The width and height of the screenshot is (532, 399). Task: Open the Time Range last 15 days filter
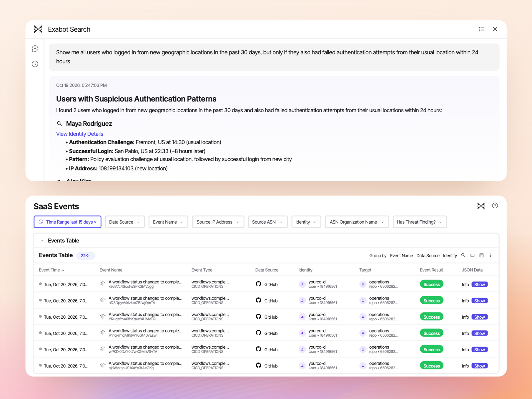[67, 222]
